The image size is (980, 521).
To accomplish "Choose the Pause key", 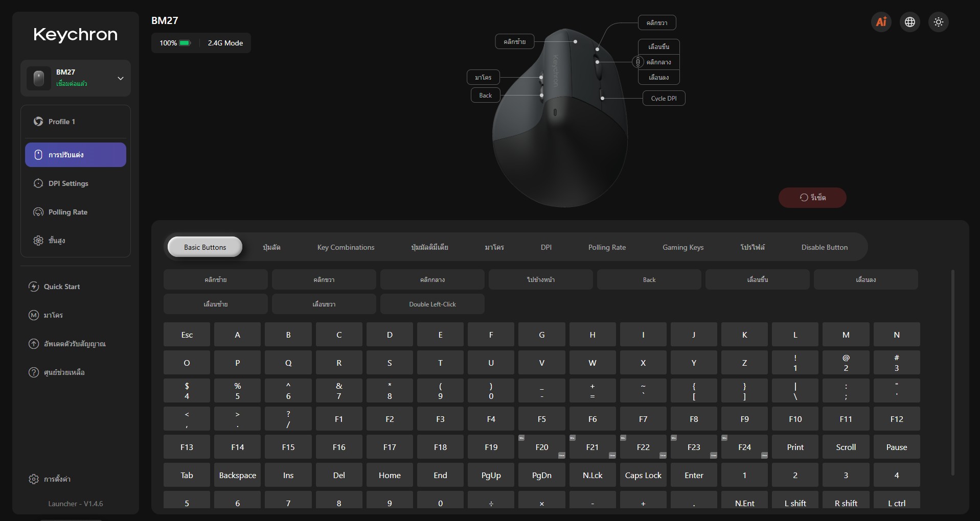I will click(897, 447).
